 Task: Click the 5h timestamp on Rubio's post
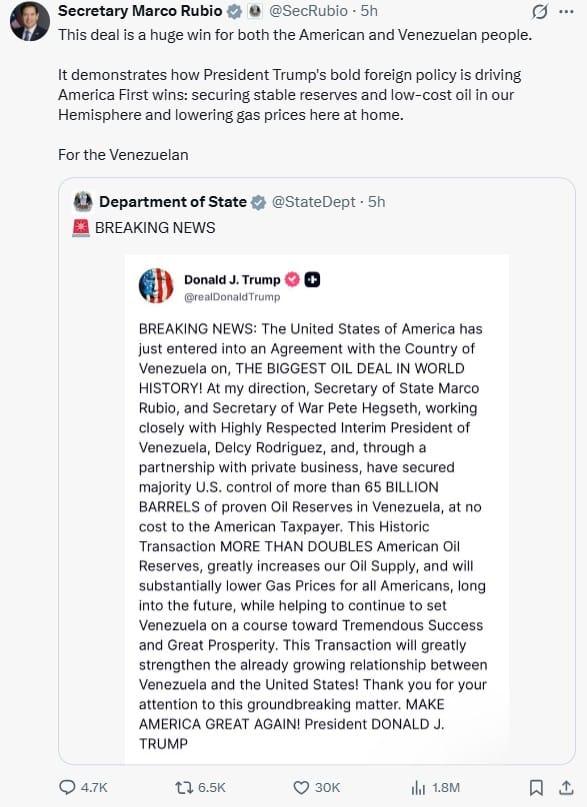[x=369, y=11]
